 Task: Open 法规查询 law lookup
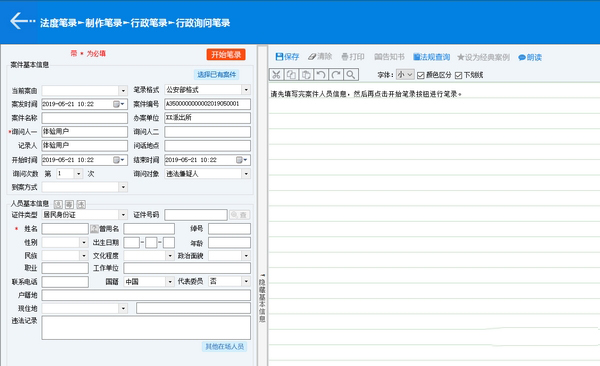pyautogui.click(x=431, y=57)
